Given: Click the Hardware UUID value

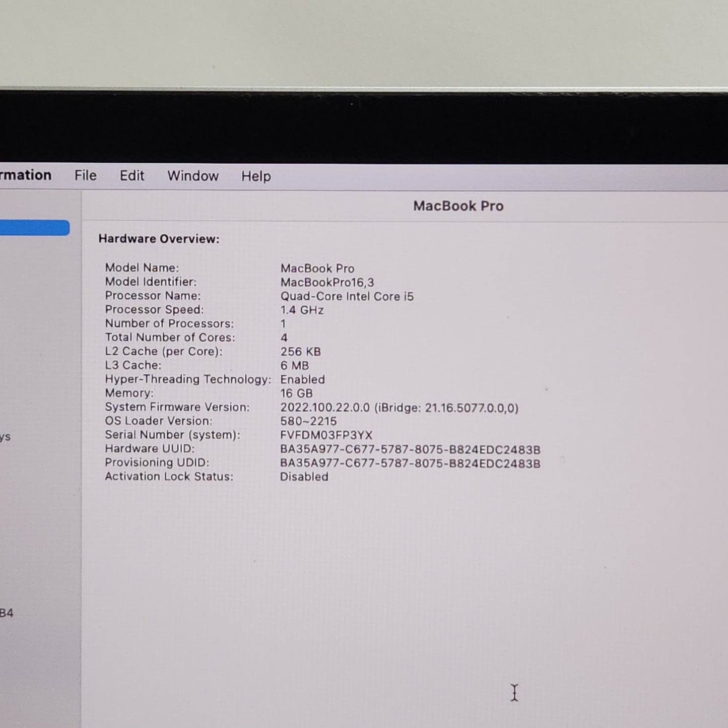Looking at the screenshot, I should click(x=410, y=449).
